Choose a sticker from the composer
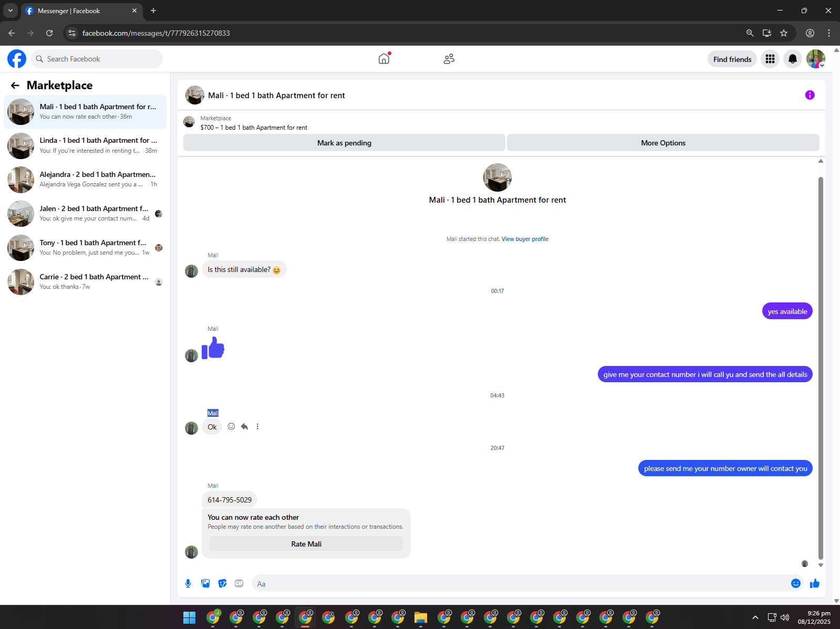Screen dimensions: 840x629 (x=223, y=583)
